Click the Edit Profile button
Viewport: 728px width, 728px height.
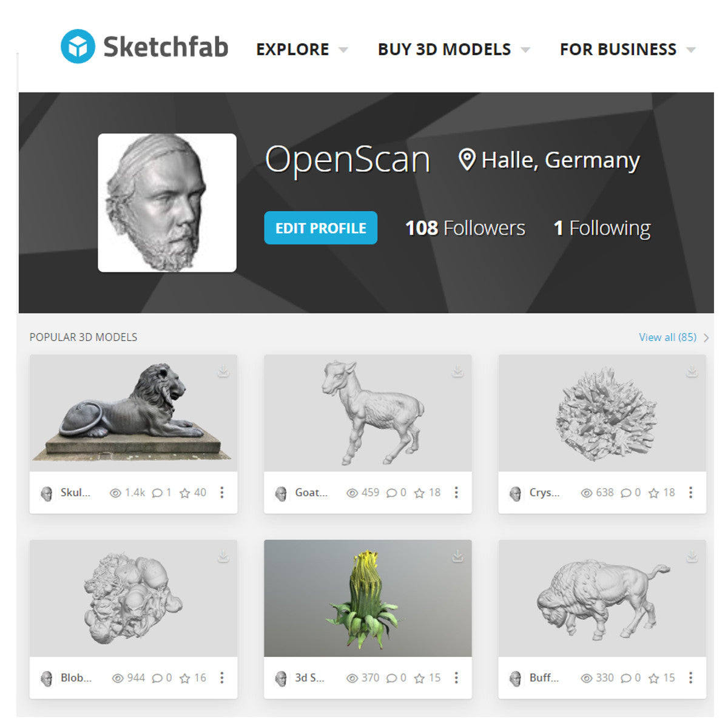pos(321,228)
